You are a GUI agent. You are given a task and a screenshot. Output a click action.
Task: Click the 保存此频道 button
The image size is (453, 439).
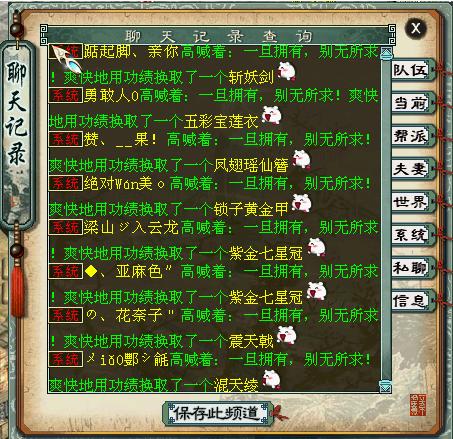[218, 413]
